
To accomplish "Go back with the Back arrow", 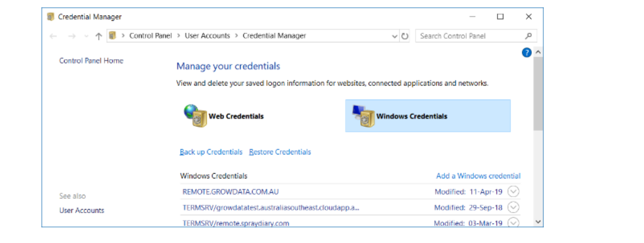I will pyautogui.click(x=53, y=36).
